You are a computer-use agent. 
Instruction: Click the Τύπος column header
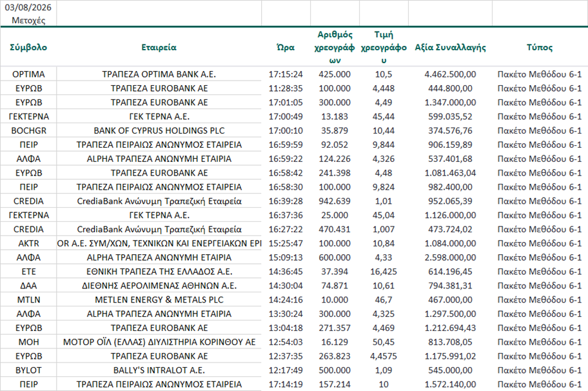tap(540, 47)
